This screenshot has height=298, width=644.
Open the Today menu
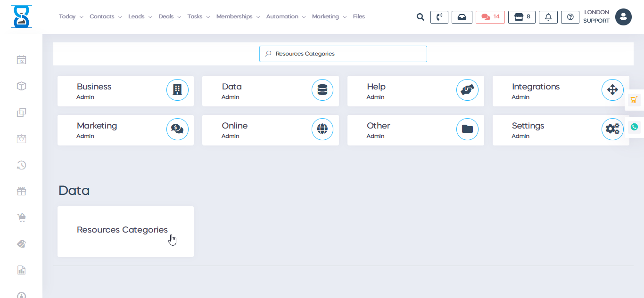[x=67, y=16]
